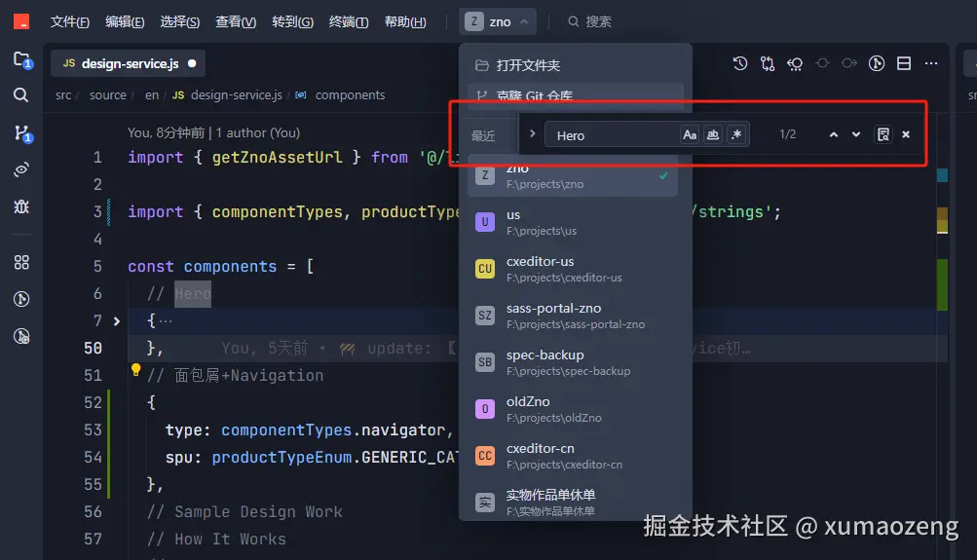Go to next match in find widget
This screenshot has width=977, height=560.
856,134
